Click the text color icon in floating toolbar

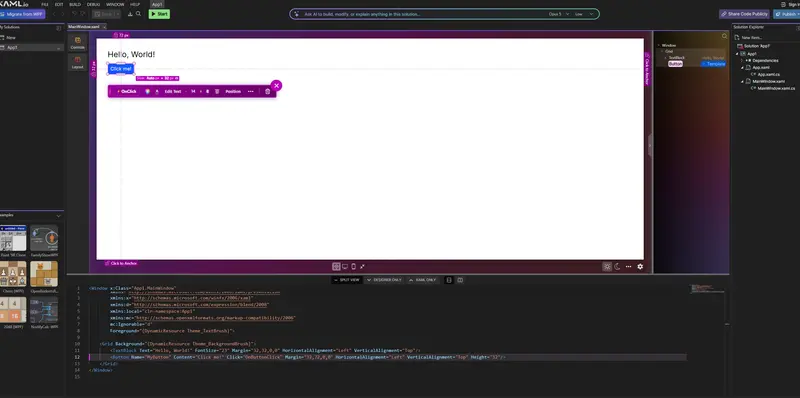(x=157, y=91)
